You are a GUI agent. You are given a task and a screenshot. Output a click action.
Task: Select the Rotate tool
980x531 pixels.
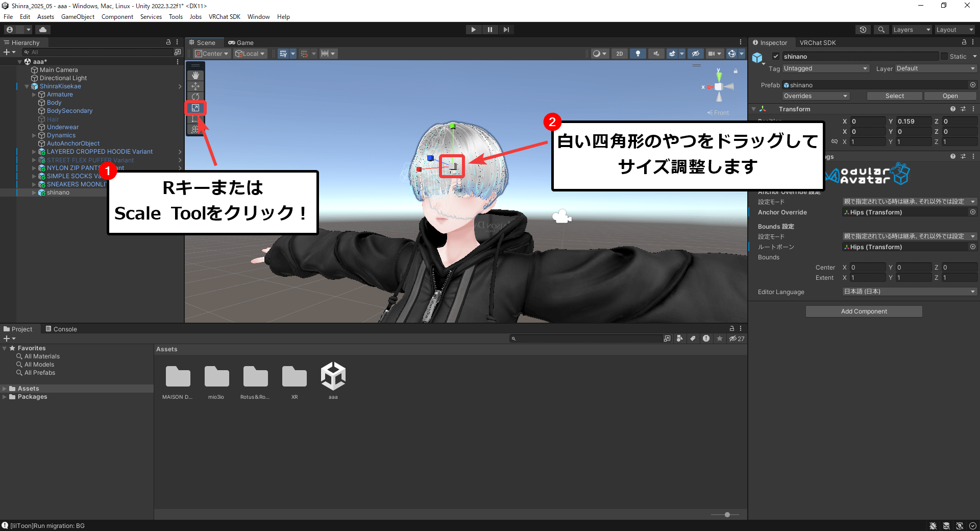point(195,96)
